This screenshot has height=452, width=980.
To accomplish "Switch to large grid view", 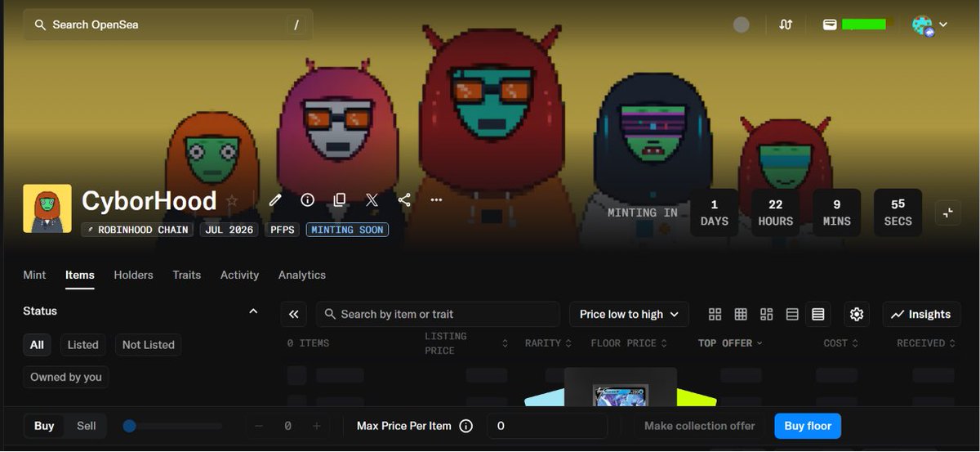I will [x=715, y=314].
